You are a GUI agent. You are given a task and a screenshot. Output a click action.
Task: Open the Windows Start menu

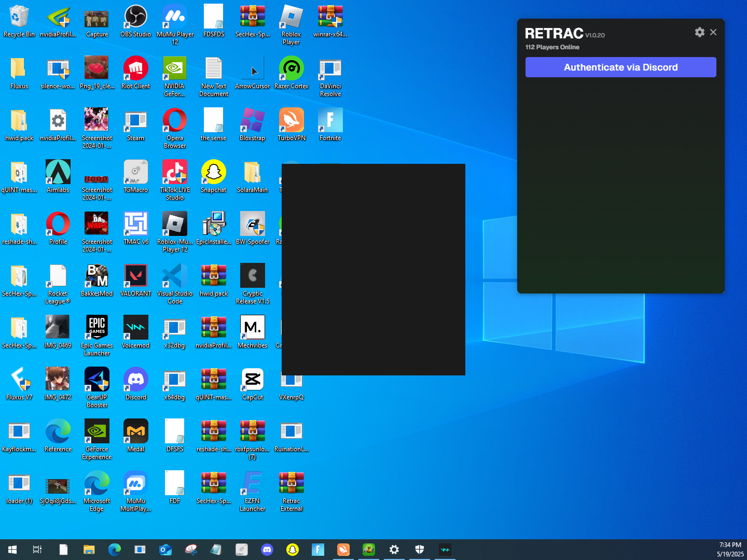pyautogui.click(x=12, y=550)
